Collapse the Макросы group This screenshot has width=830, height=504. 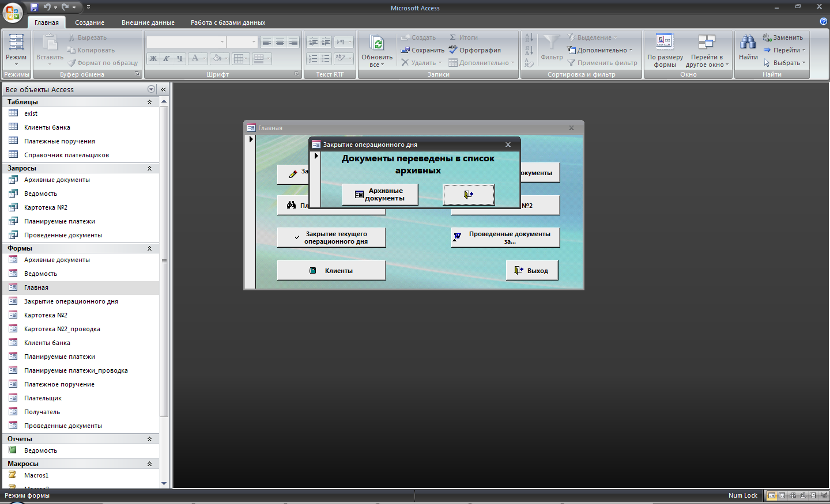pyautogui.click(x=149, y=464)
